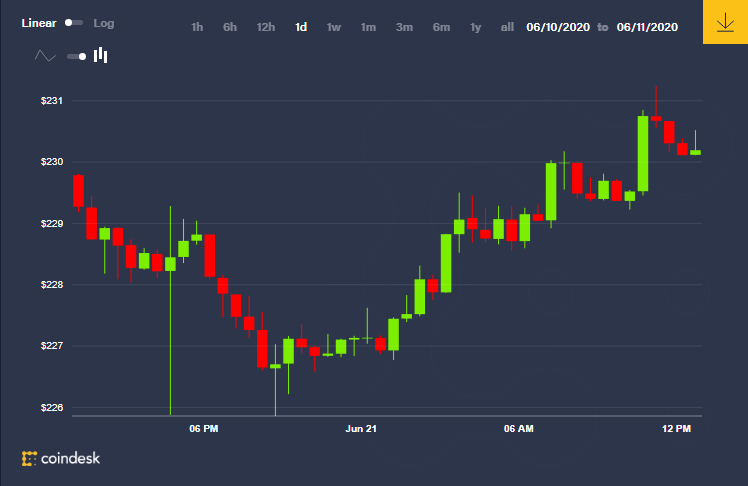
Task: Click the CoinDesk logo
Action: click(61, 458)
